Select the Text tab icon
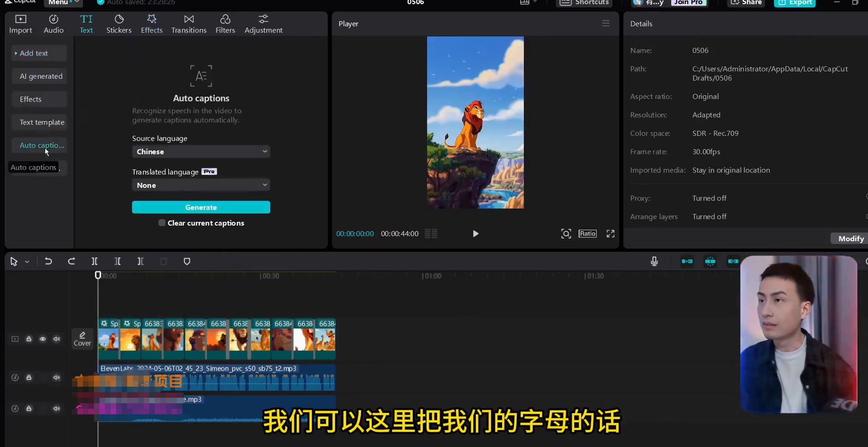Screen dimensions: 868x447 pos(86,24)
